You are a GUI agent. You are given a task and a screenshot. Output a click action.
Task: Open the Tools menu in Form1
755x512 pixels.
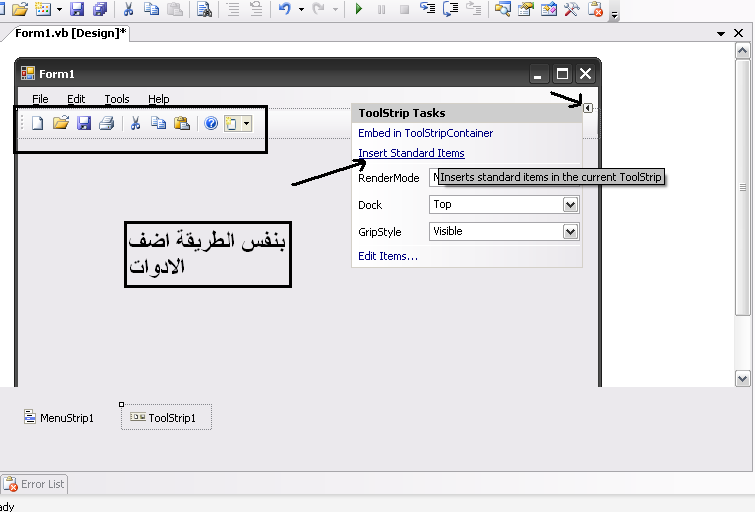117,99
